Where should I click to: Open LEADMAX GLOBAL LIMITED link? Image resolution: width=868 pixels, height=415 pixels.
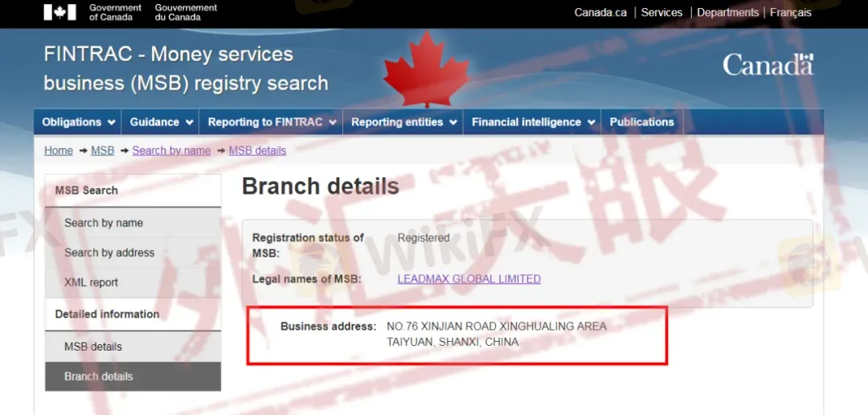469,279
